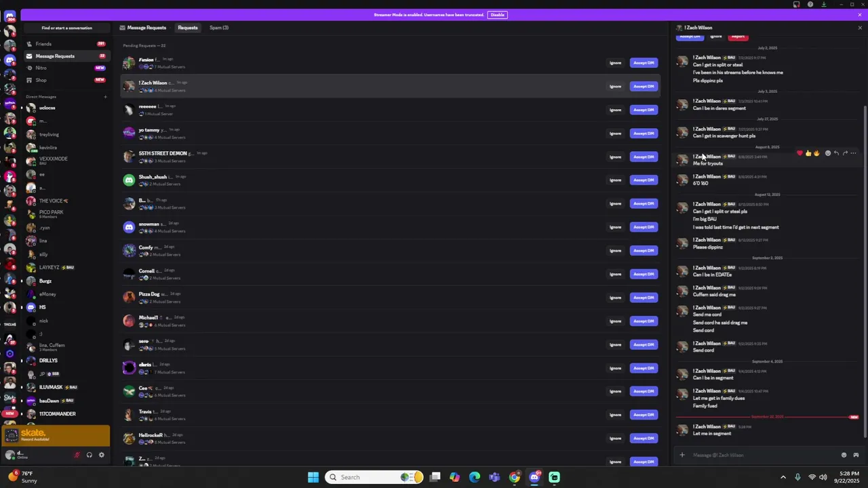The height and width of the screenshot is (488, 868).
Task: Accept DM from Pizza Dog
Action: [644, 298]
